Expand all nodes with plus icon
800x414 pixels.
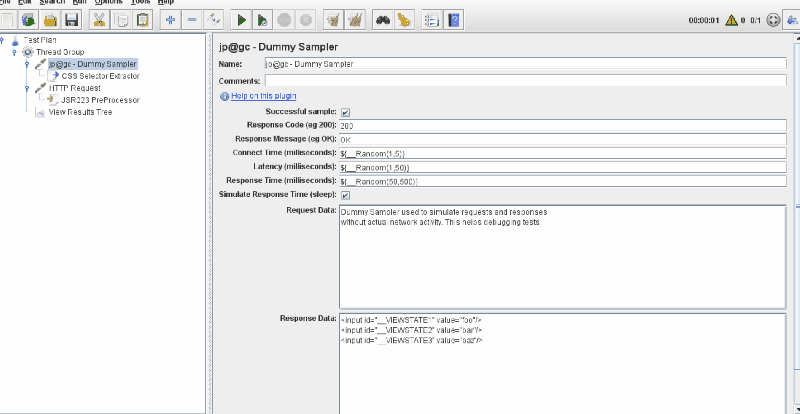click(x=170, y=20)
